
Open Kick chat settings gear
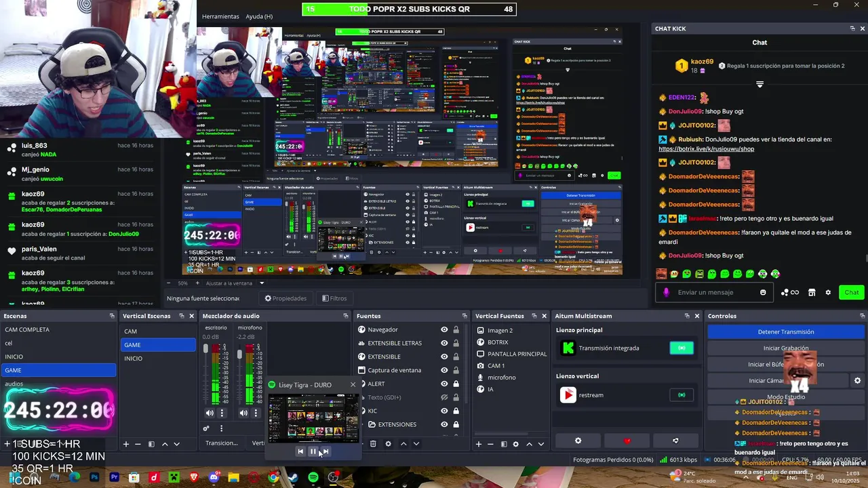tap(828, 292)
